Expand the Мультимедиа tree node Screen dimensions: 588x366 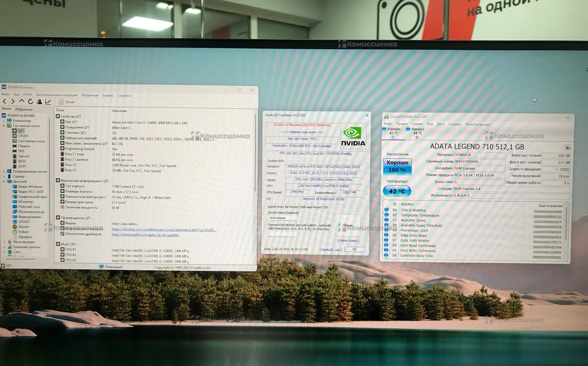coord(4,242)
